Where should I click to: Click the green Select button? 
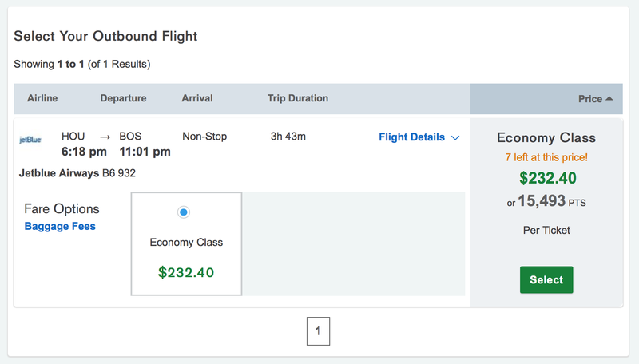(546, 279)
